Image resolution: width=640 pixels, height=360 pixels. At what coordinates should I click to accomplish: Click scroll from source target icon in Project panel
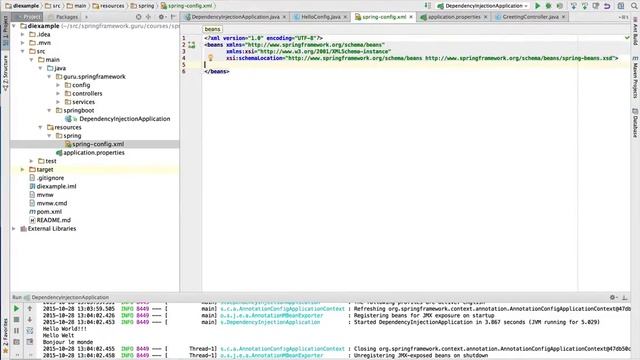click(x=138, y=17)
